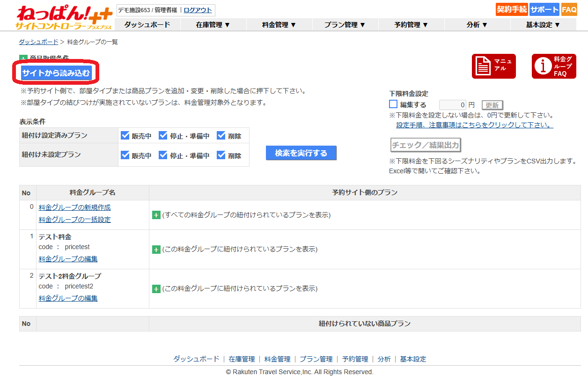Click the orange 契約手続 button
The width and height of the screenshot is (588, 376).
[512, 9]
